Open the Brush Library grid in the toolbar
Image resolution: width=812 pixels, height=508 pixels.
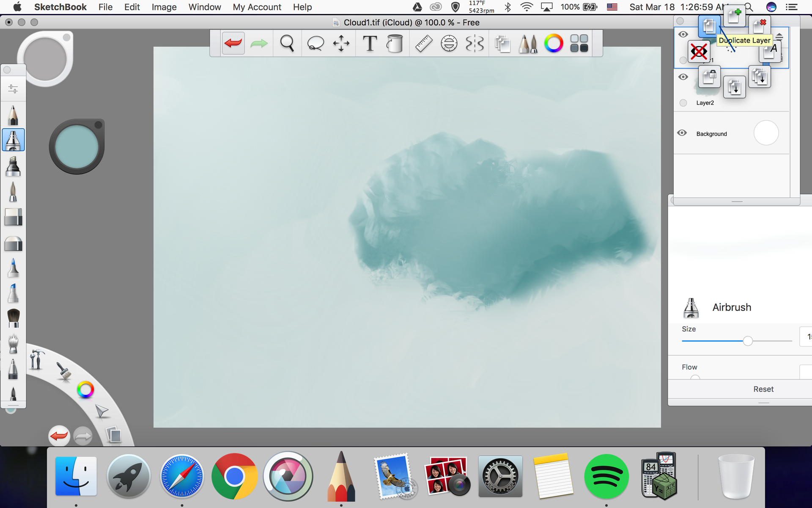(x=579, y=43)
